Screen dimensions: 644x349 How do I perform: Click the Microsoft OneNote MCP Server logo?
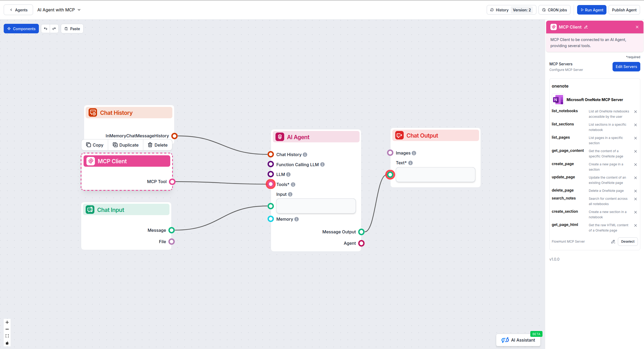pyautogui.click(x=558, y=100)
